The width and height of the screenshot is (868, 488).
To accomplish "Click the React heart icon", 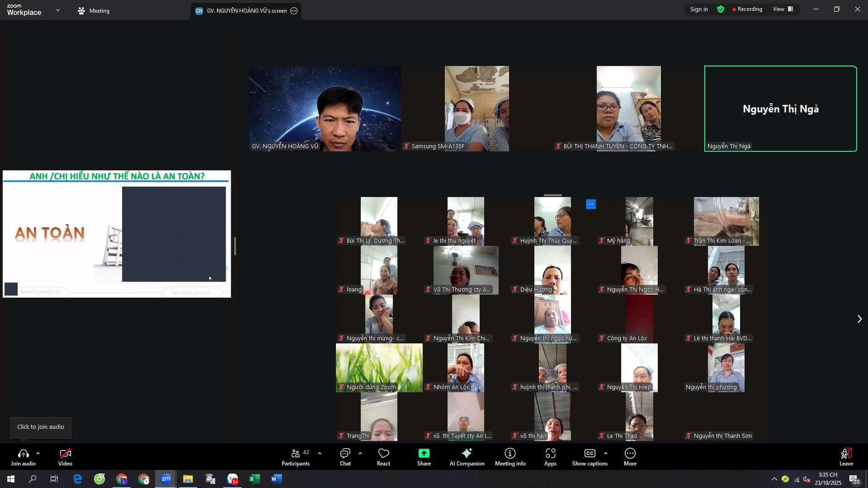I will [383, 457].
